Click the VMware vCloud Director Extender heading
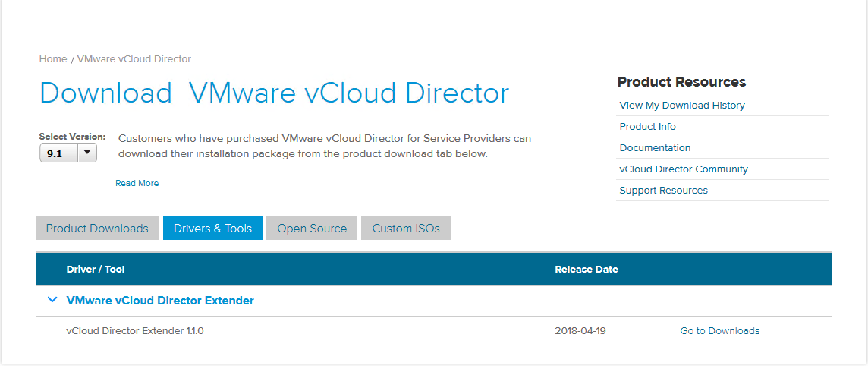The image size is (868, 366). tap(160, 301)
